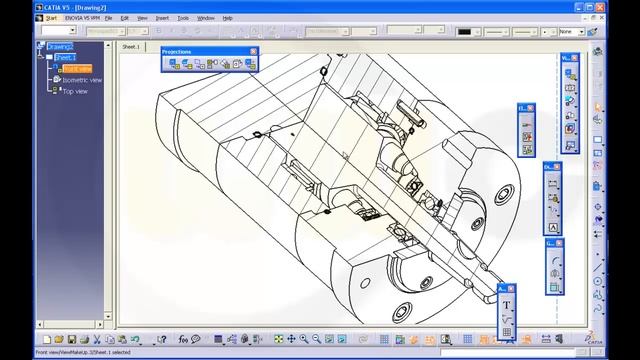Open the Edit menu
Viewport: 640px width, 360px height.
click(124, 18)
